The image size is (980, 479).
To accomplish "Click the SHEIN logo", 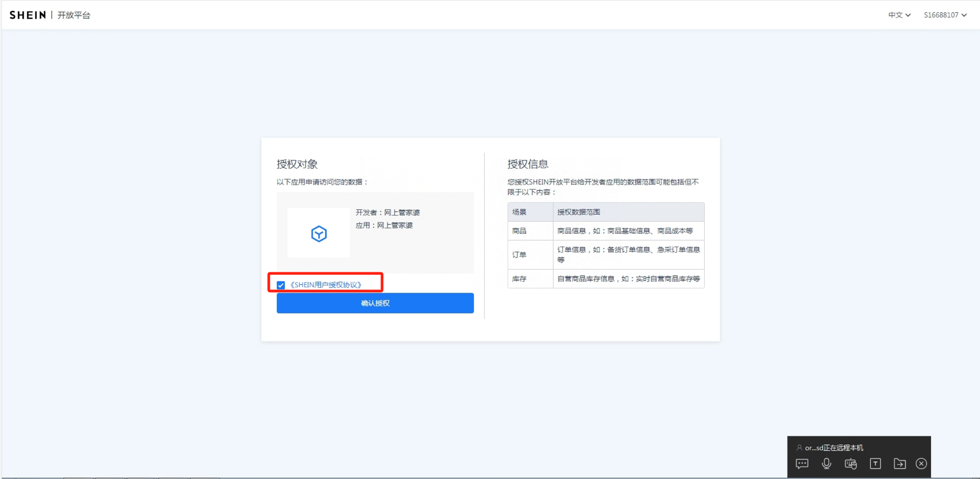I will (x=28, y=15).
